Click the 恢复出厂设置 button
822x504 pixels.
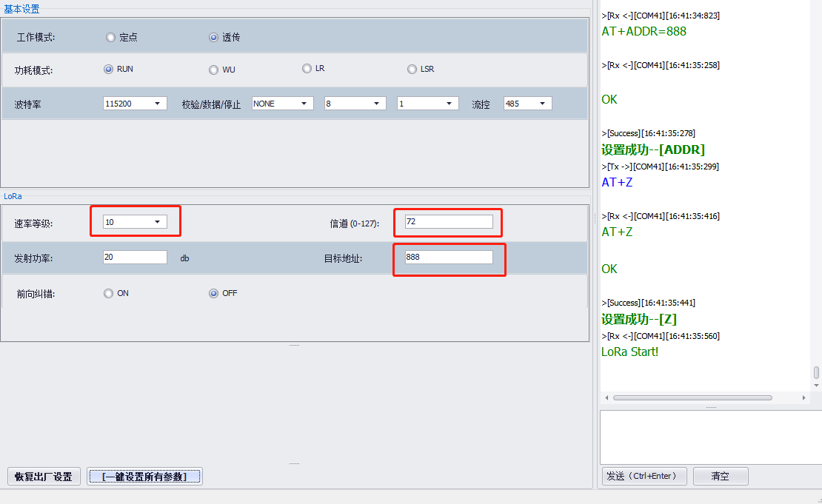pyautogui.click(x=44, y=477)
